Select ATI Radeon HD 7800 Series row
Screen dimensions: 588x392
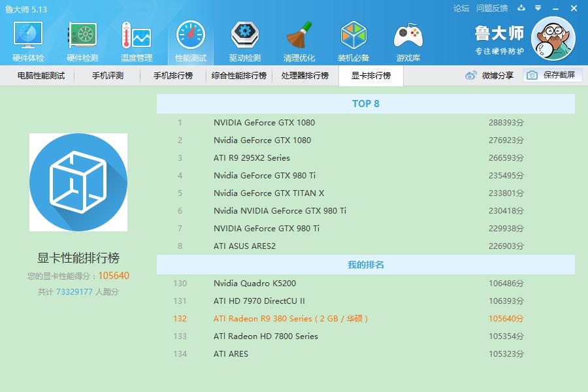(366, 336)
